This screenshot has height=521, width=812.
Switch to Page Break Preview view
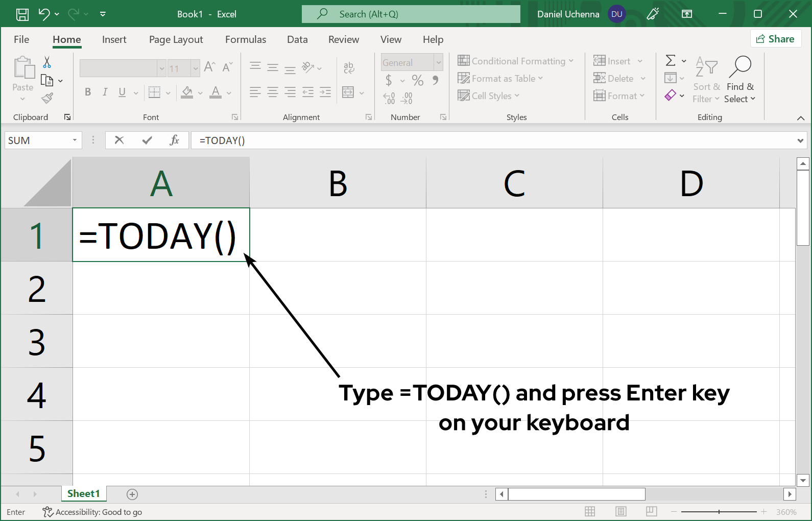pyautogui.click(x=651, y=511)
